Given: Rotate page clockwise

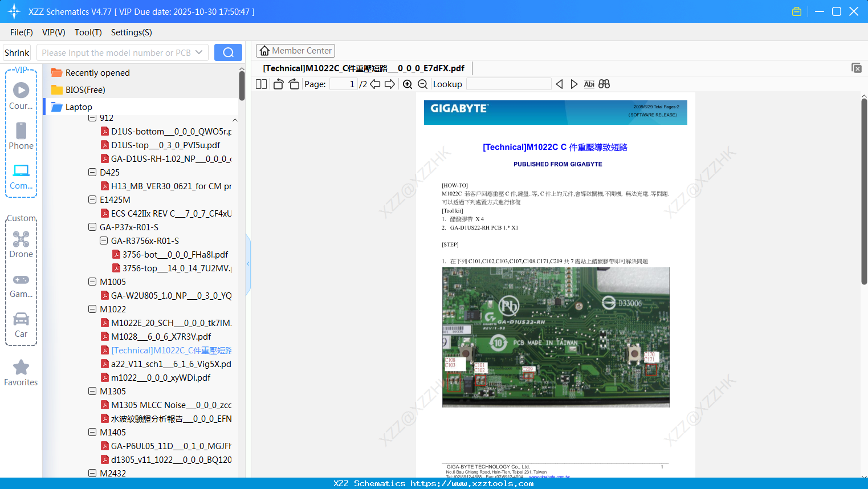Looking at the screenshot, I should coord(294,84).
